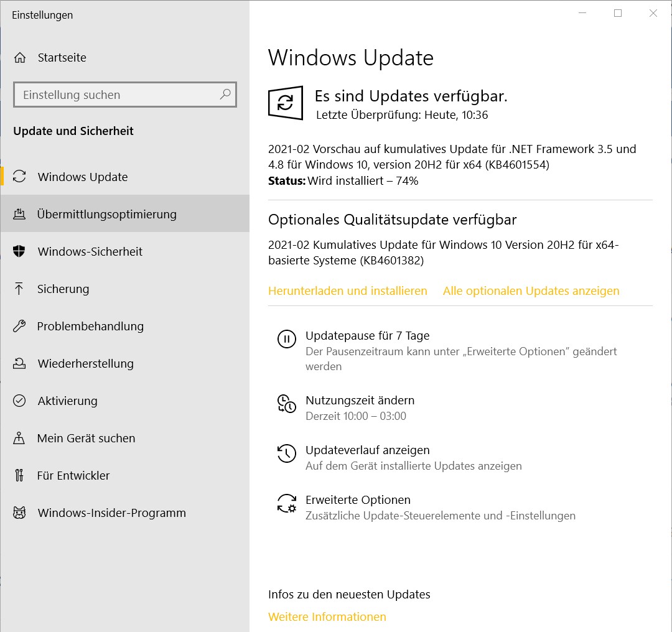Open the Sicherung section

click(124, 289)
